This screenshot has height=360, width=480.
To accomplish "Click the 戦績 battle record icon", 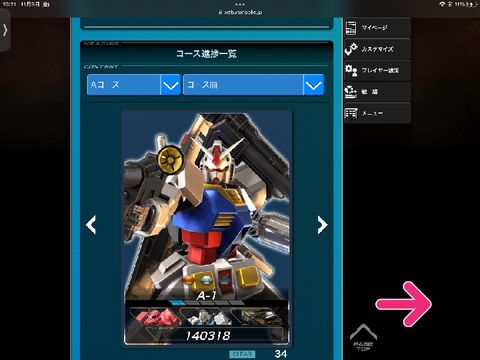I will 351,92.
